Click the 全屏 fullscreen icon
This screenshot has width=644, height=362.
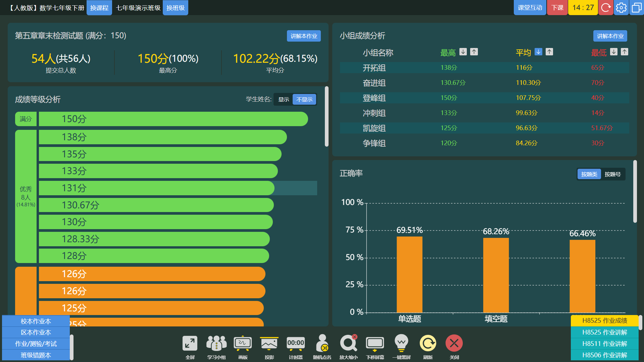tap(190, 344)
